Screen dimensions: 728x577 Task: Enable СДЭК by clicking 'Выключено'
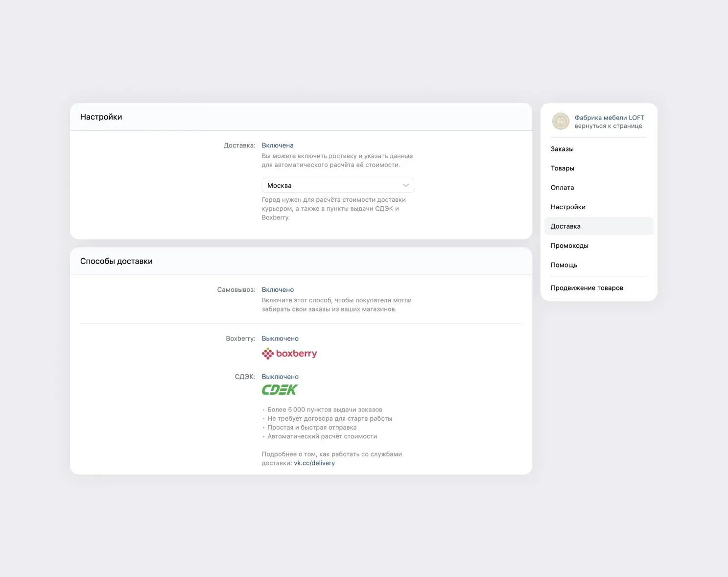tap(280, 377)
